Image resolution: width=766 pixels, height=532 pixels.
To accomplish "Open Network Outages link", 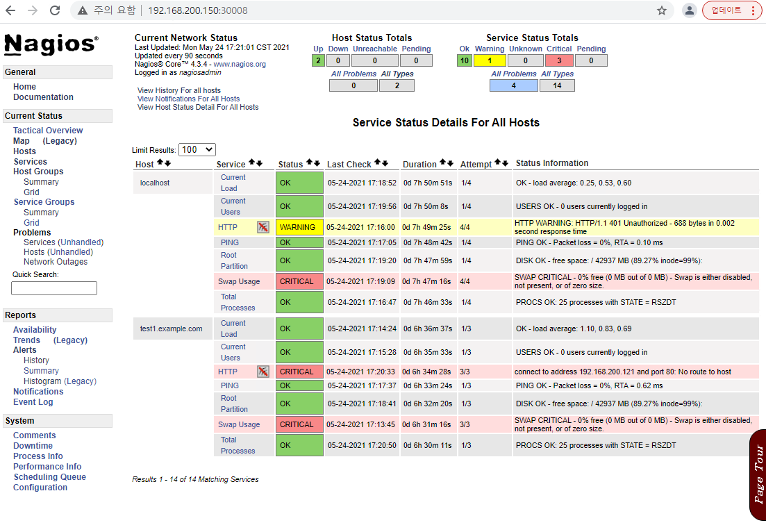I will pyautogui.click(x=56, y=262).
